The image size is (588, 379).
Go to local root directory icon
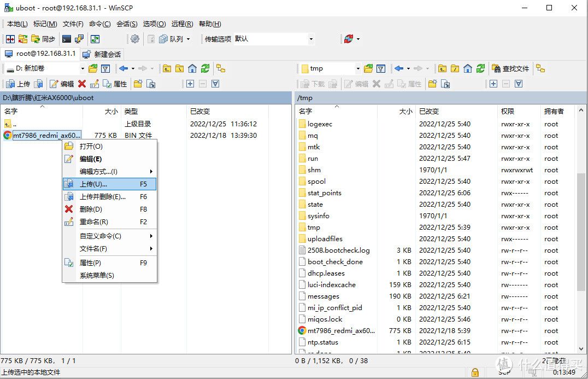click(180, 69)
